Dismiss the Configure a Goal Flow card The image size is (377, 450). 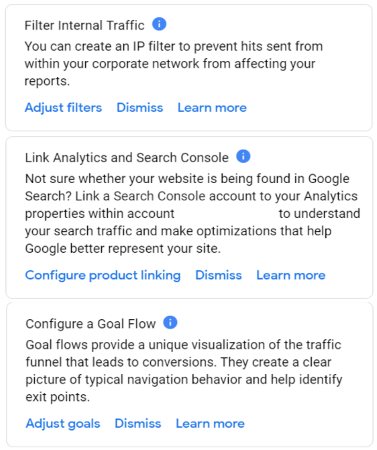[138, 424]
